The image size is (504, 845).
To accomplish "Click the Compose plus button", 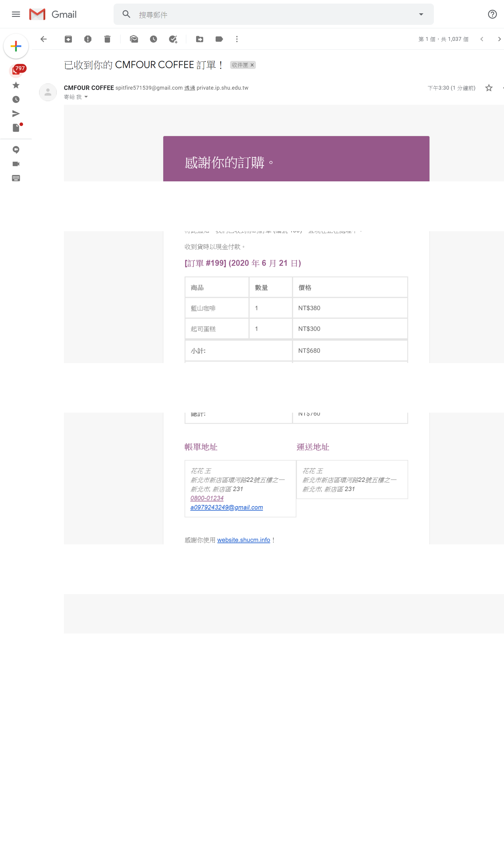I will [x=16, y=46].
